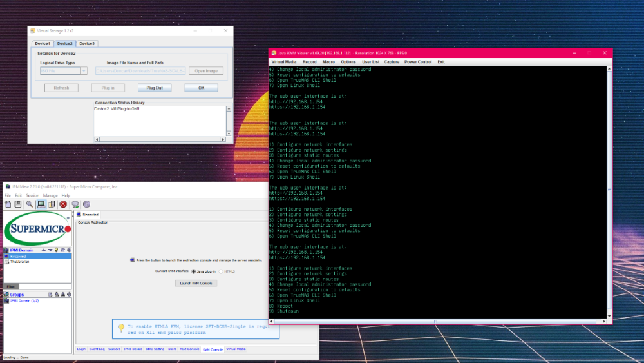Click the Launch KVM Console button

pos(196,283)
